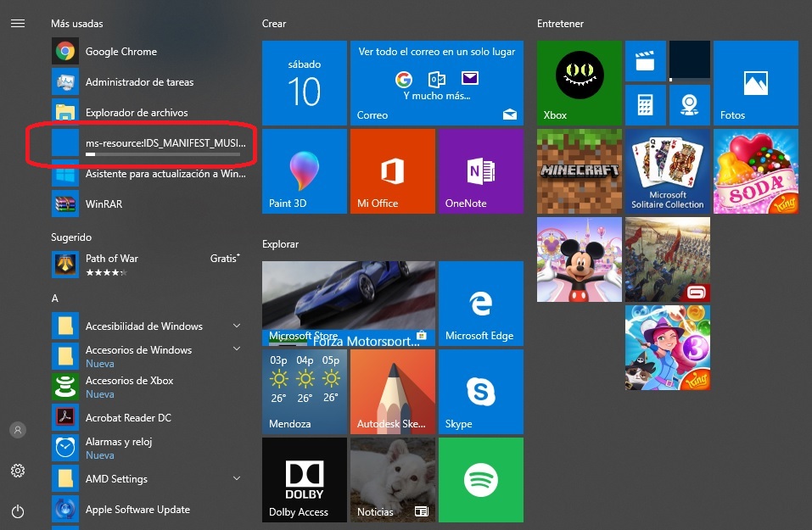This screenshot has width=812, height=530.
Task: Open Alarmas y reloj app
Action: pos(150,448)
